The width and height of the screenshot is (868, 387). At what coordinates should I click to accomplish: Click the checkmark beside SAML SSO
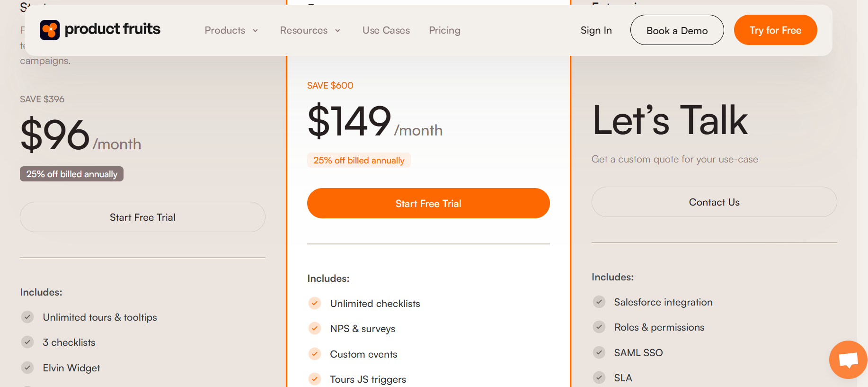pos(599,352)
